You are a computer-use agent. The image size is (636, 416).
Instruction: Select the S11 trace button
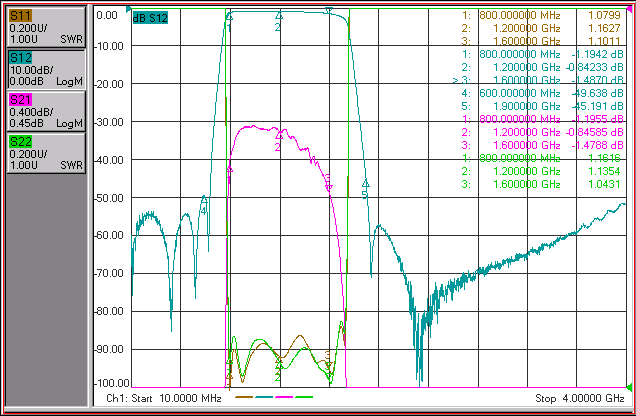tap(46, 27)
